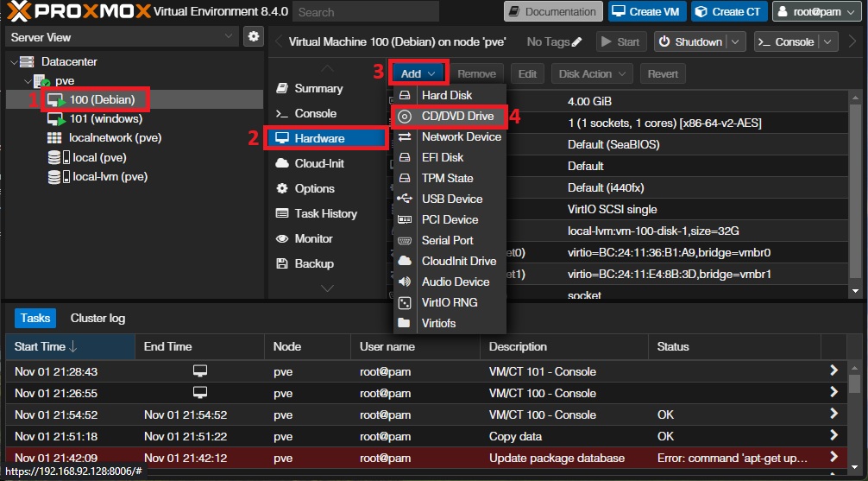The width and height of the screenshot is (868, 481).
Task: Click the pve node icon
Action: [x=41, y=81]
